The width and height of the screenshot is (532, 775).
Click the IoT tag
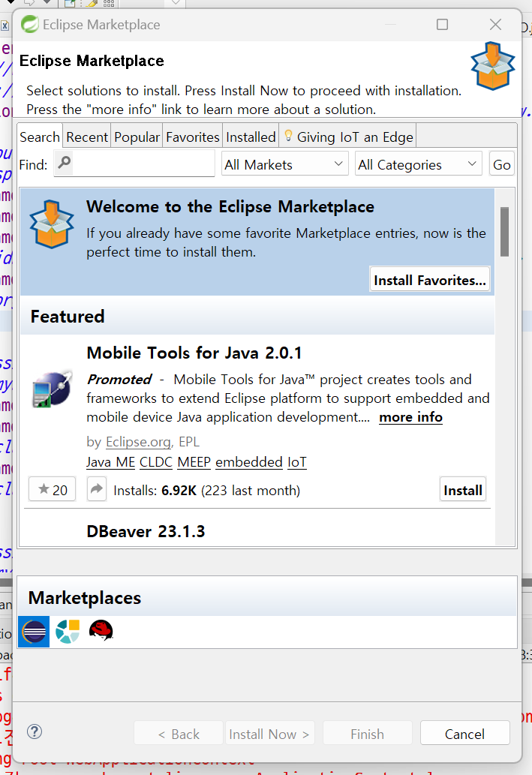pos(296,461)
